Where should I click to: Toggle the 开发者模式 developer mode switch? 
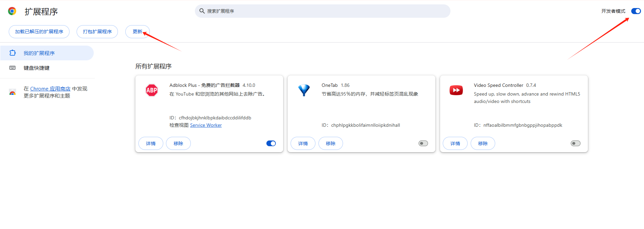point(636,11)
